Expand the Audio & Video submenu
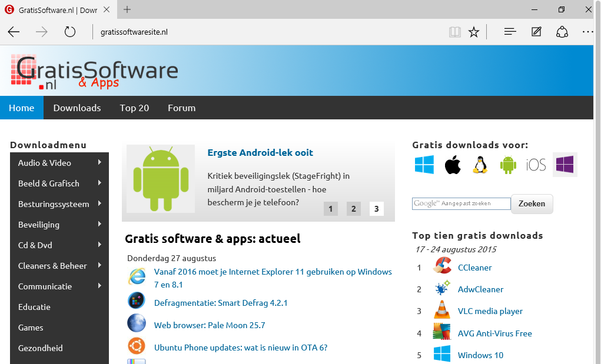Screen dimensions: 601x364 [59, 163]
